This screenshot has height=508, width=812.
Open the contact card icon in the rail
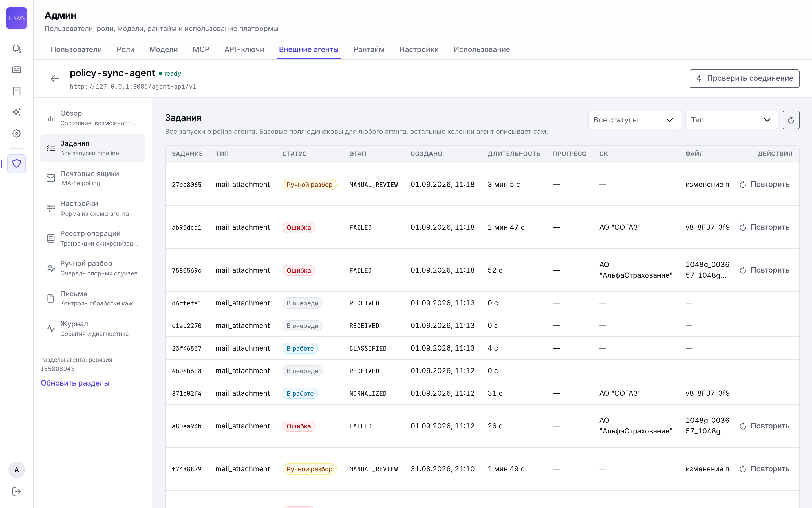coord(16,69)
